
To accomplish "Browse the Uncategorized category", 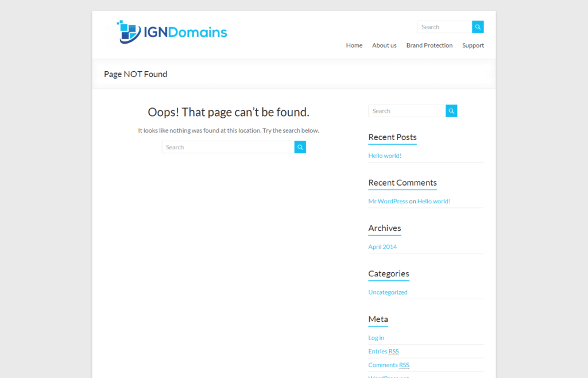I will coord(388,292).
